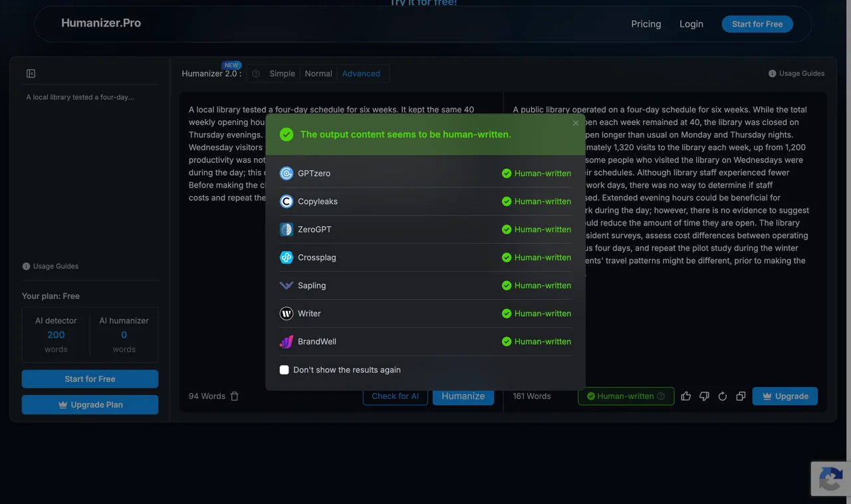
Task: Click the 94 Words count
Action: click(207, 396)
